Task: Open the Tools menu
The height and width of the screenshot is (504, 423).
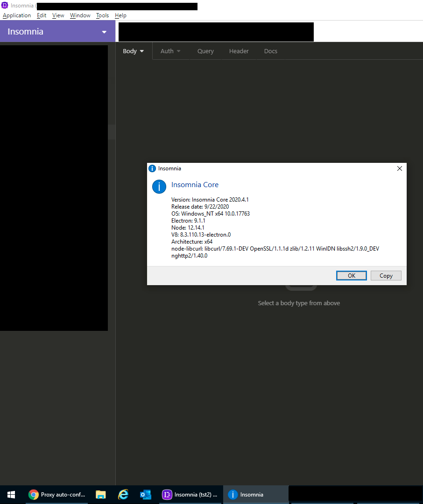Action: (x=102, y=15)
